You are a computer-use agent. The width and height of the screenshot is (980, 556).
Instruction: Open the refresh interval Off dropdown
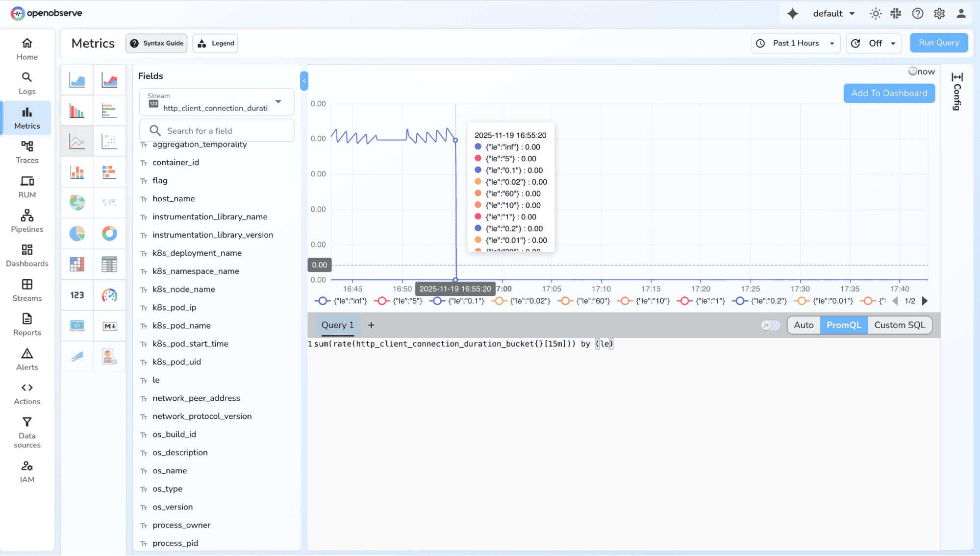pos(874,43)
